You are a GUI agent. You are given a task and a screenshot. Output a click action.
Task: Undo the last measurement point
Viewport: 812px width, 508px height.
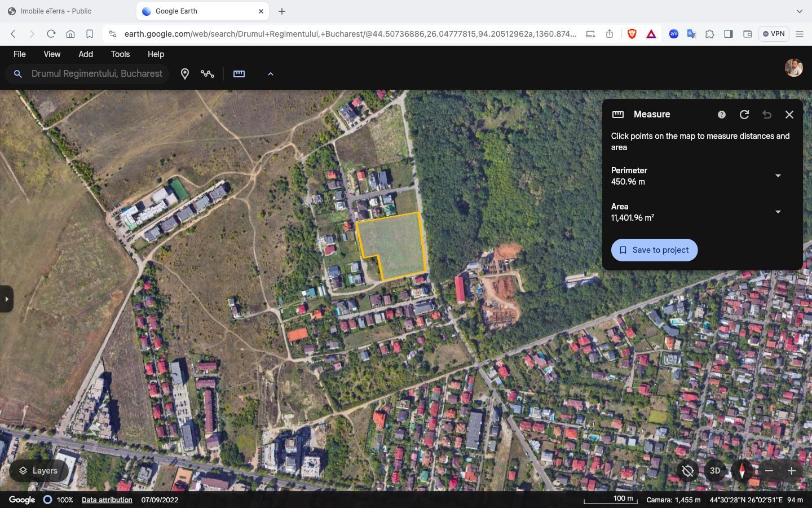[767, 115]
